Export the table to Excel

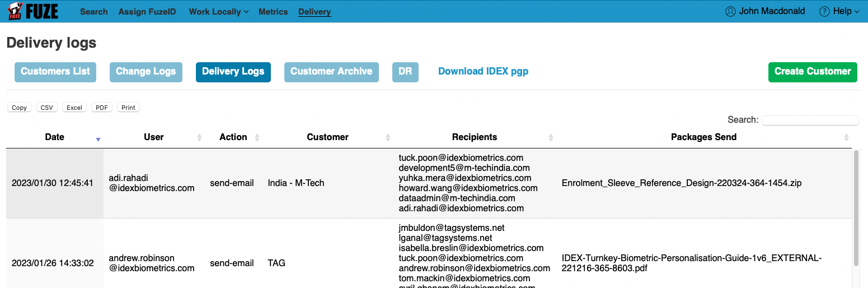coord(74,108)
